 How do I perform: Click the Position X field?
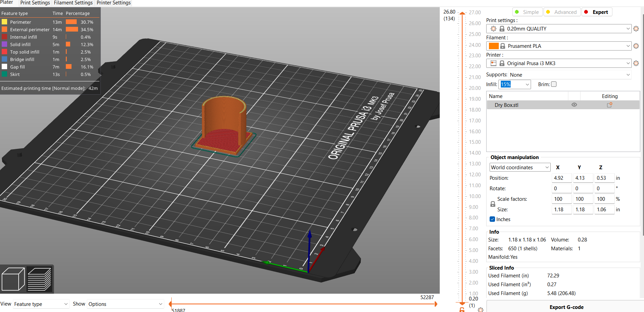(x=562, y=178)
